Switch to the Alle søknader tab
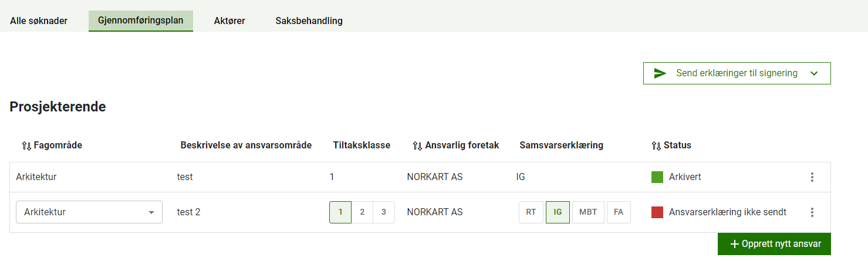Image resolution: width=868 pixels, height=261 pixels. tap(39, 21)
